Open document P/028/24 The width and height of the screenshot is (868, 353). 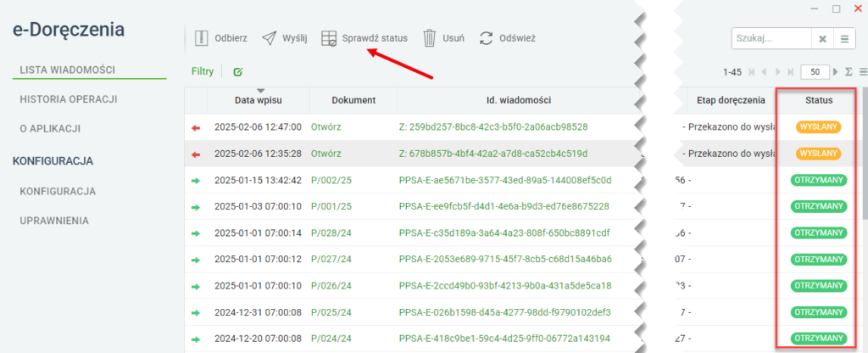(331, 233)
